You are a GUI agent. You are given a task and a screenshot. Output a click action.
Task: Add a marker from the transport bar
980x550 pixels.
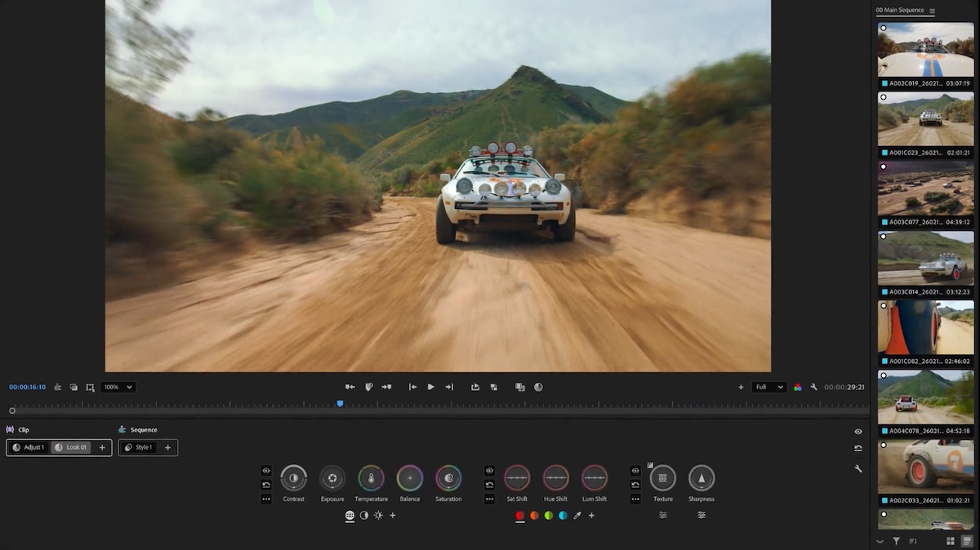pos(368,387)
